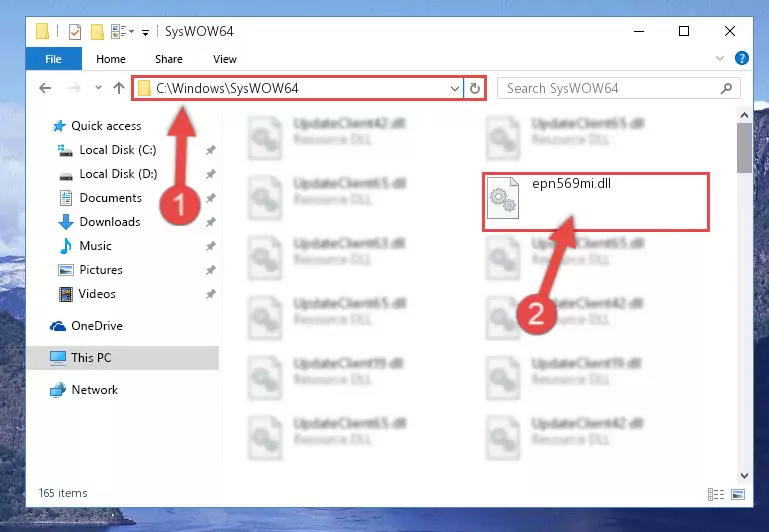Switch to the Home ribbon tab
Viewport: 769px width, 532px height.
[111, 59]
